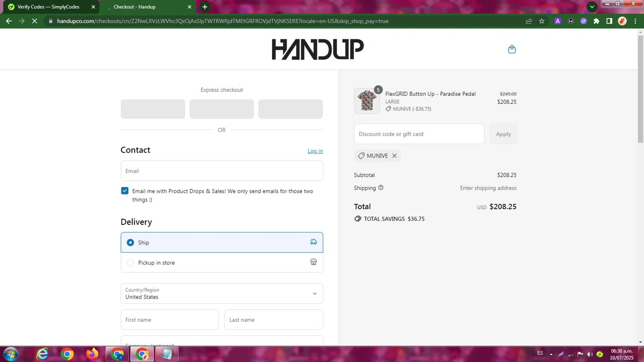Click the browser forward arrow
644x362 pixels.
click(x=21, y=21)
